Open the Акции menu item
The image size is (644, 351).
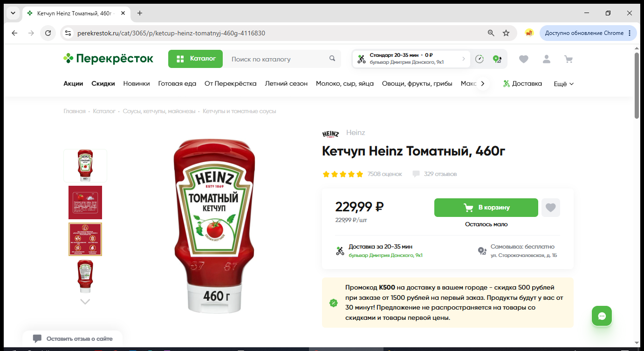coord(73,84)
